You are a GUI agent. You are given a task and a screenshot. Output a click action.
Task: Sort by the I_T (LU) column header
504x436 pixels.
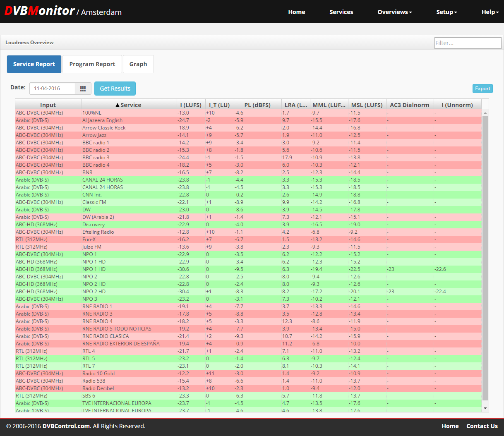pyautogui.click(x=219, y=105)
